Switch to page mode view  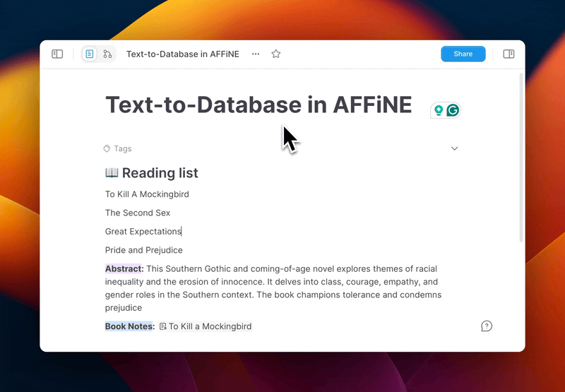(x=90, y=54)
